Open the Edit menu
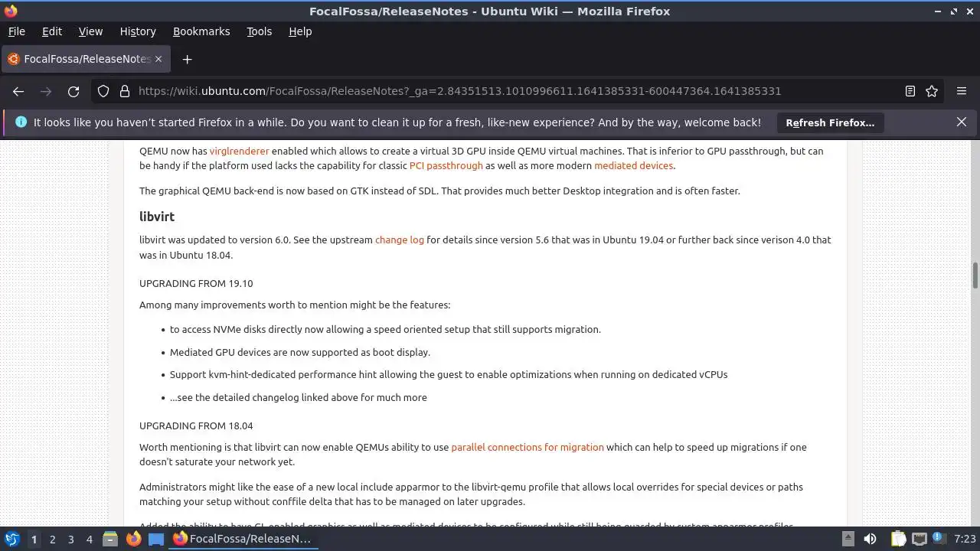The width and height of the screenshot is (980, 551). coord(52,31)
